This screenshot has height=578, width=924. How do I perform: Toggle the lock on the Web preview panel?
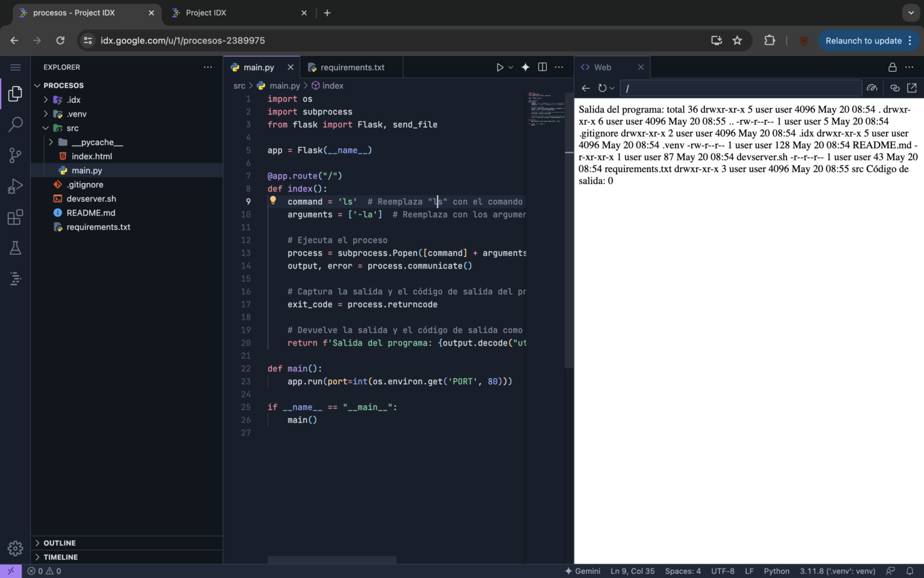(893, 67)
